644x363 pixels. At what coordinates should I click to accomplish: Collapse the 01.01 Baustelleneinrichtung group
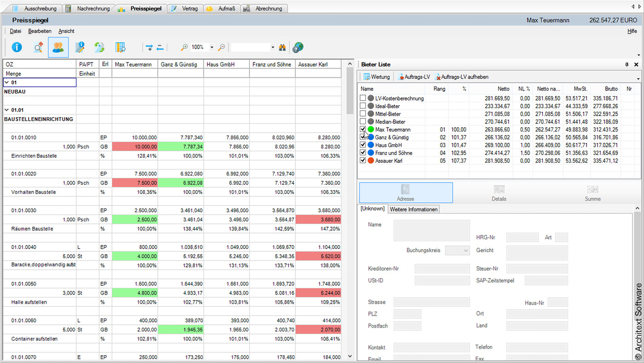click(x=6, y=110)
